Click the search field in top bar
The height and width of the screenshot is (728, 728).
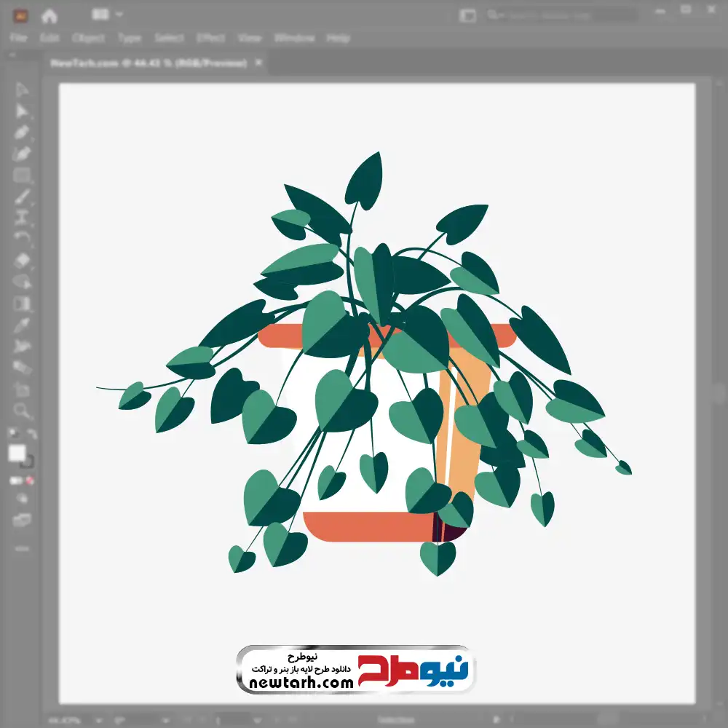561,15
